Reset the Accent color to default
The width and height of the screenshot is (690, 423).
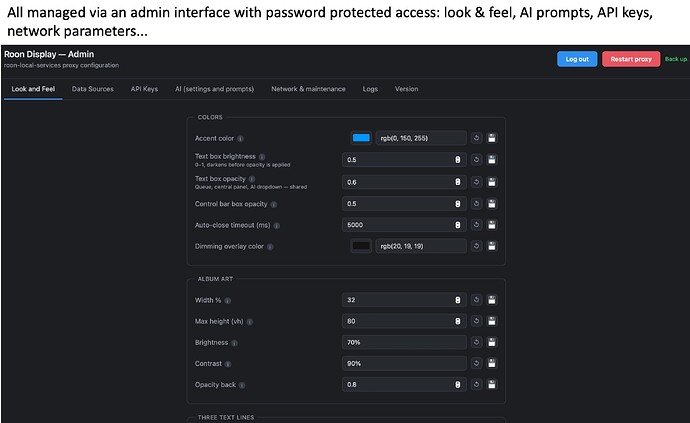click(477, 138)
